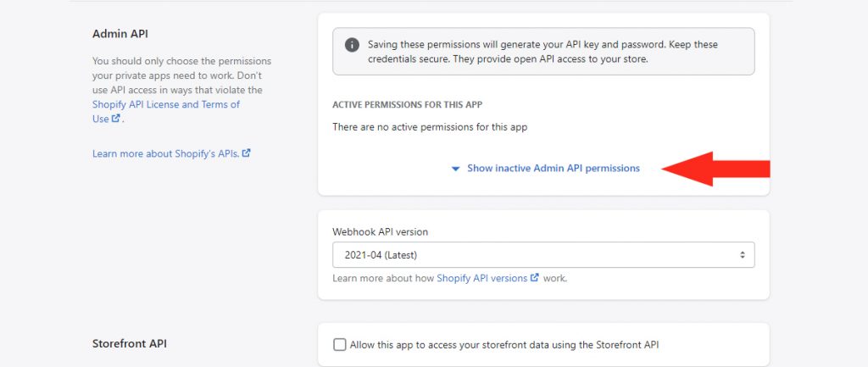Click the blue triangle before Show inactive permissions
This screenshot has width=868, height=367.
pos(455,169)
